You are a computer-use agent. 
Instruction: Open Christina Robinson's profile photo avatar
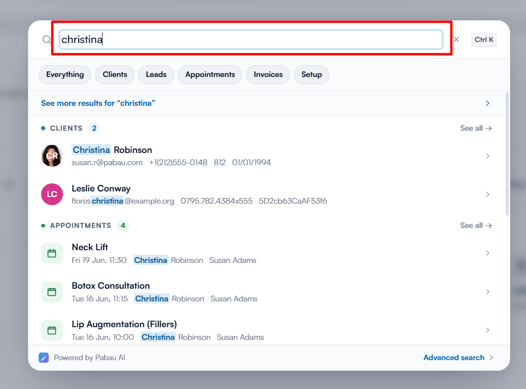tap(52, 156)
